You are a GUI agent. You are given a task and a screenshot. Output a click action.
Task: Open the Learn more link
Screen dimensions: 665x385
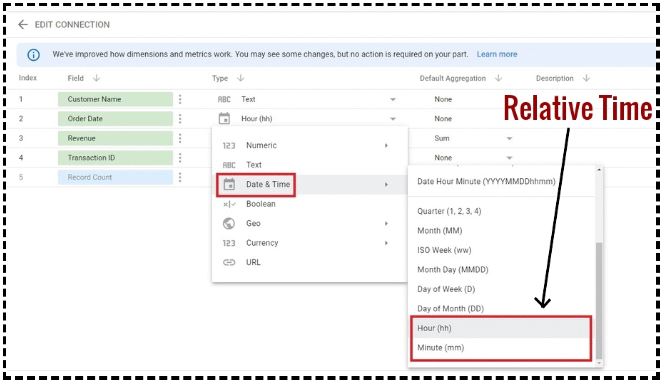pyautogui.click(x=497, y=54)
